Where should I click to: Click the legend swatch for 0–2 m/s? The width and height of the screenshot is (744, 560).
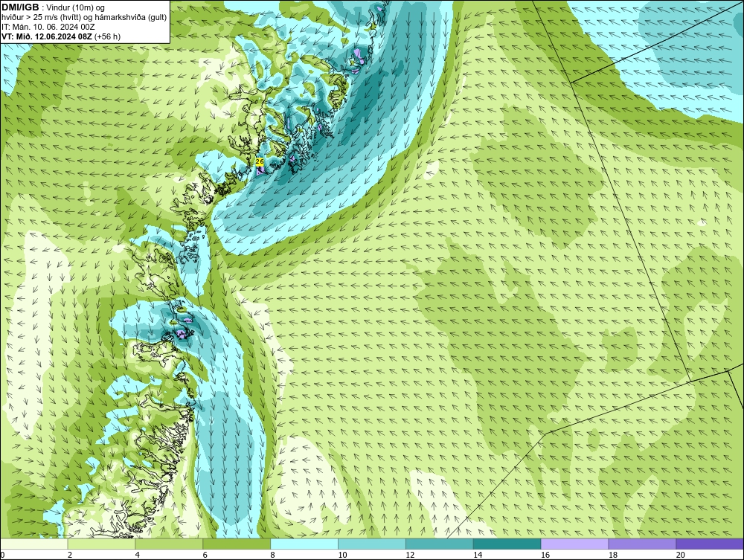(33, 544)
